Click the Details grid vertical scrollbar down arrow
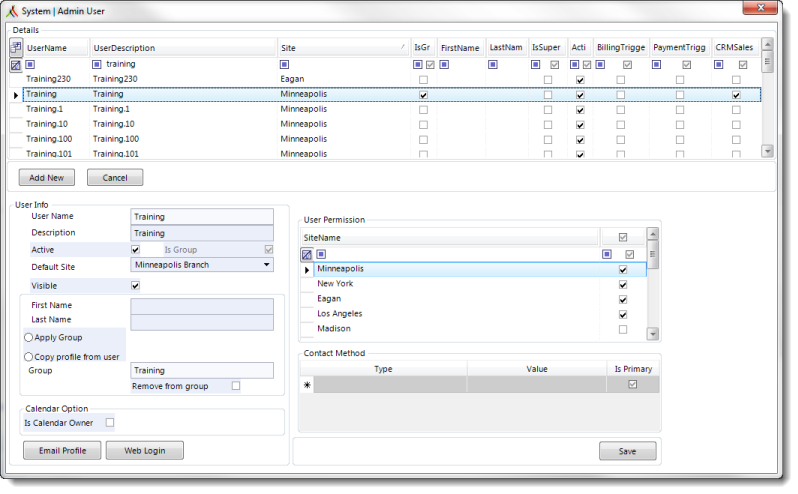Screen dimensions: 798x494 point(767,151)
